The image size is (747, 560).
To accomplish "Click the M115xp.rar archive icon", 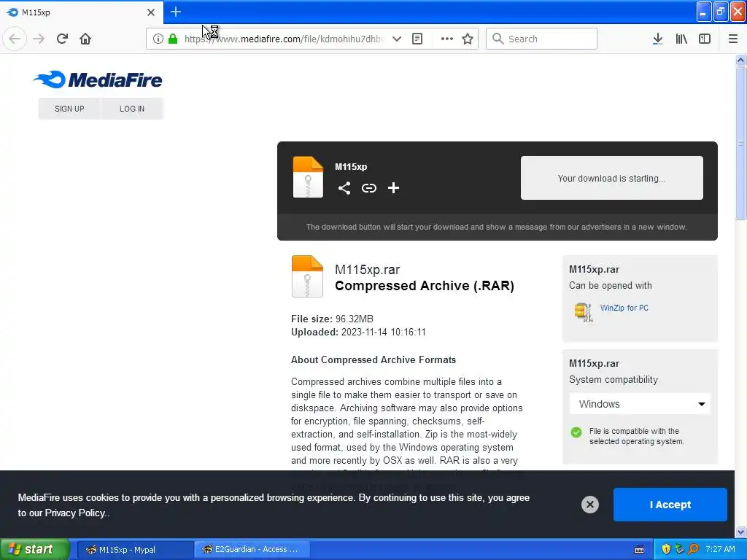I will pyautogui.click(x=307, y=276).
